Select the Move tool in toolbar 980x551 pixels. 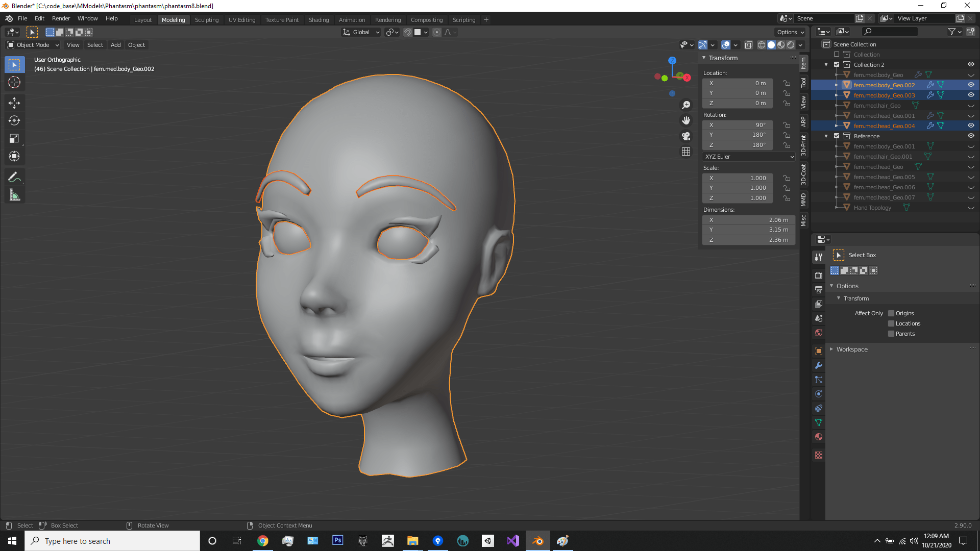14,103
